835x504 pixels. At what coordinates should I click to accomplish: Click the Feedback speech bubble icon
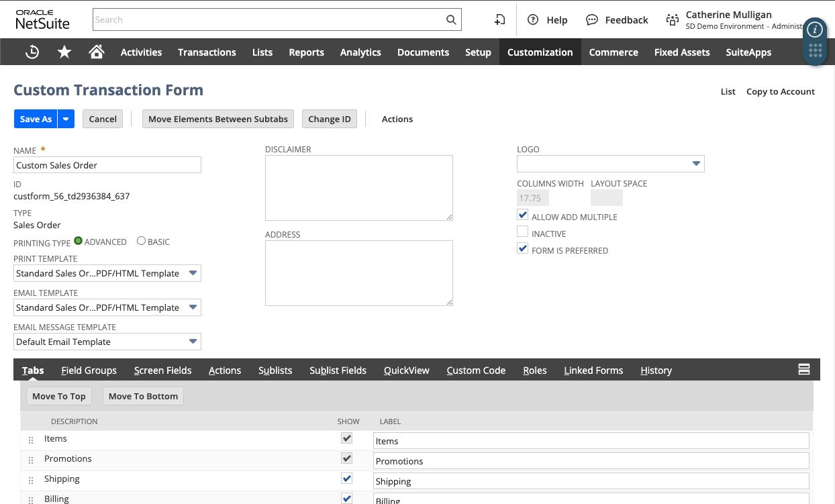pos(591,19)
